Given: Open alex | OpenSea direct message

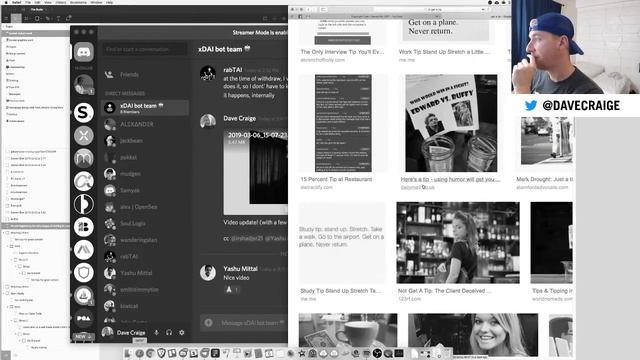Looking at the screenshot, I should [145, 207].
